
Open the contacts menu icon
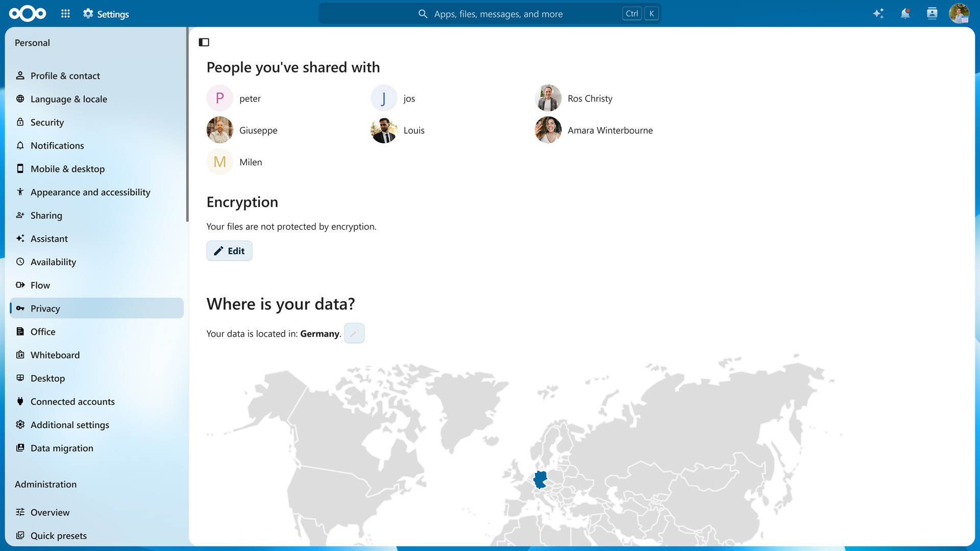932,14
